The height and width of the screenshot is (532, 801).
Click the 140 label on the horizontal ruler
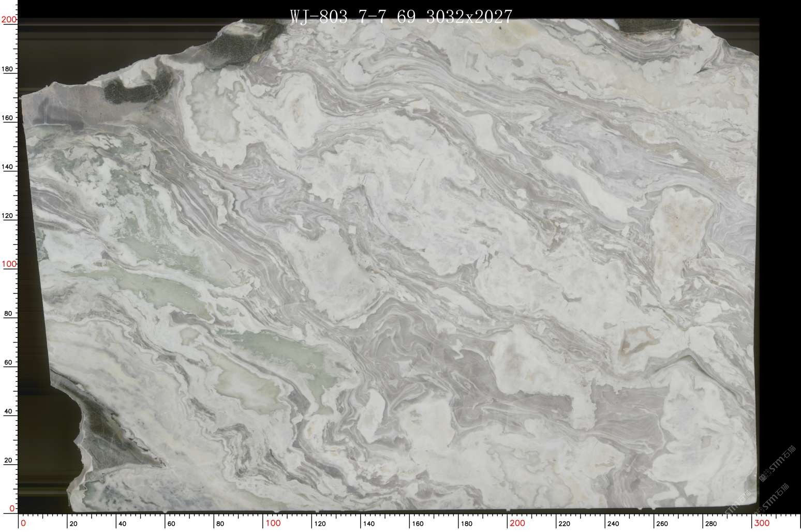[368, 524]
